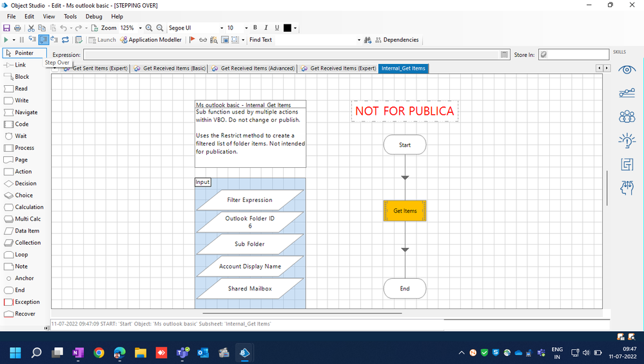644x364 pixels.
Task: Click the black font color swatch
Action: (288, 28)
